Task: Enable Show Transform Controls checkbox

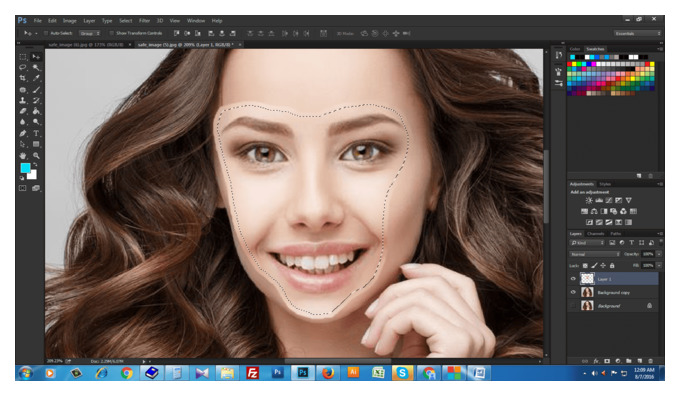Action: [x=111, y=33]
